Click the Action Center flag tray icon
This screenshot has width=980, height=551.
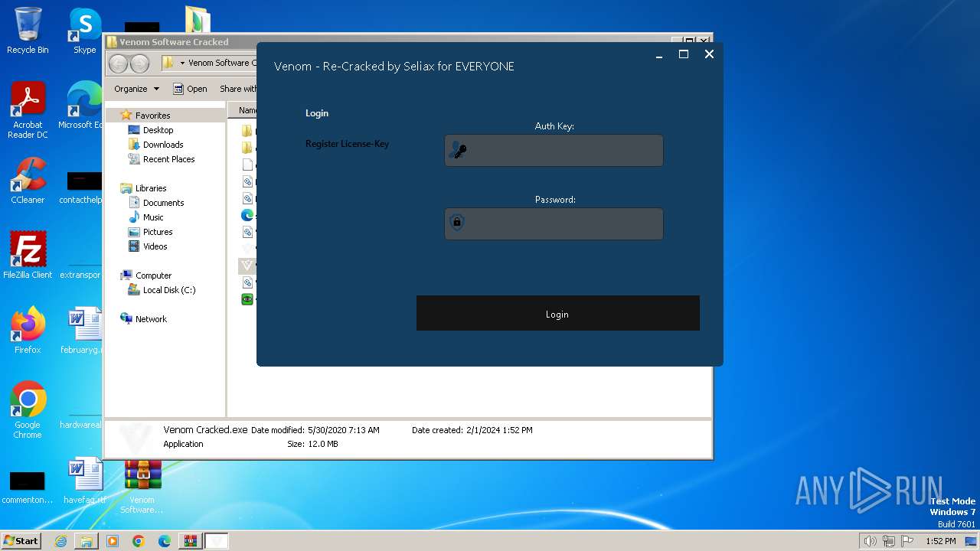click(908, 541)
